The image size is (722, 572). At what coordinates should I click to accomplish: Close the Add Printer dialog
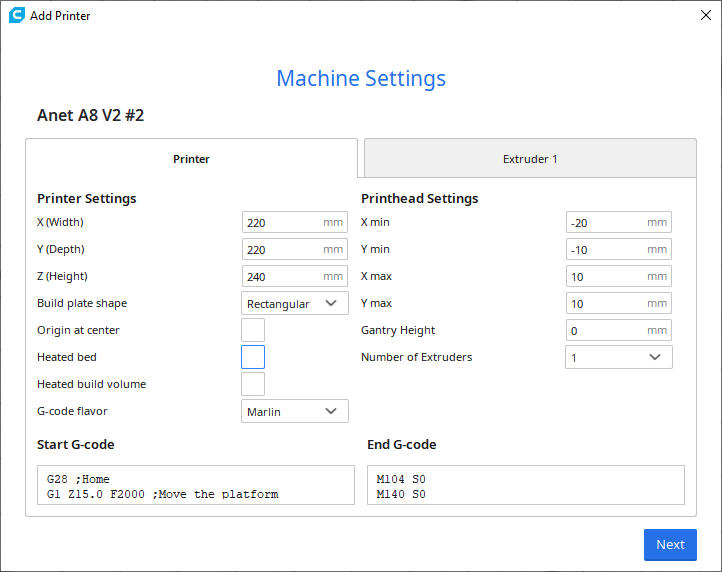[x=705, y=15]
